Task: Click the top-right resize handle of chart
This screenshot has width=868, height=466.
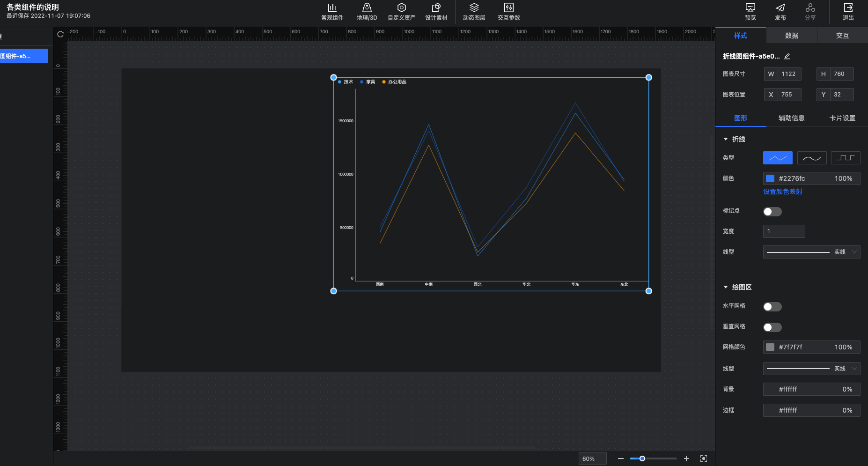Action: [648, 77]
